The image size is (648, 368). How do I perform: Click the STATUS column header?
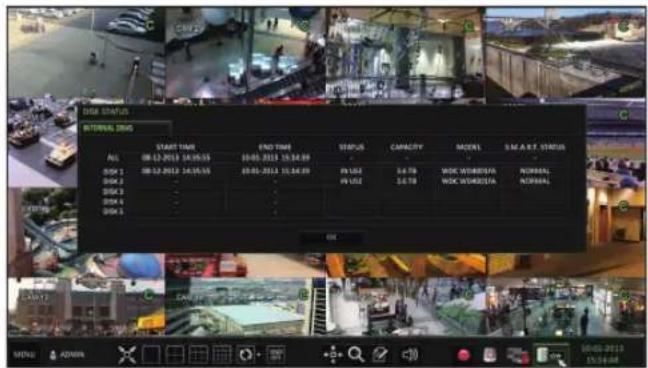[351, 147]
